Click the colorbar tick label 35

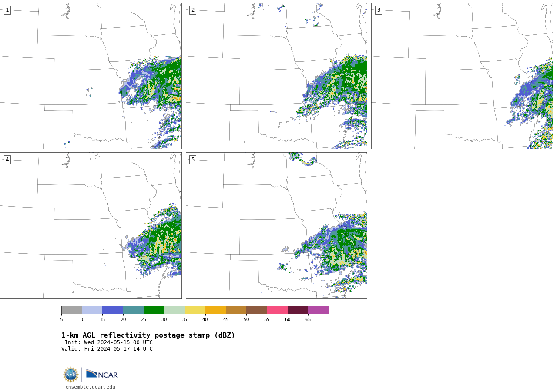[x=185, y=319]
